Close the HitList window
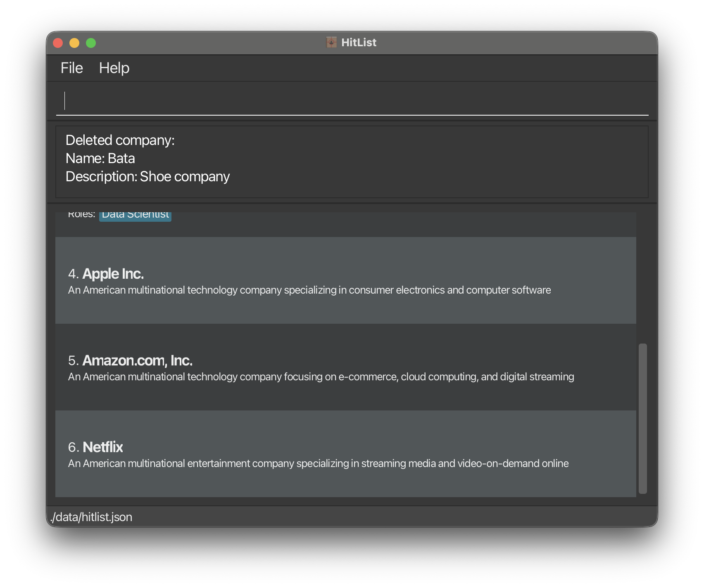Screen dimensions: 704x588 coord(58,43)
